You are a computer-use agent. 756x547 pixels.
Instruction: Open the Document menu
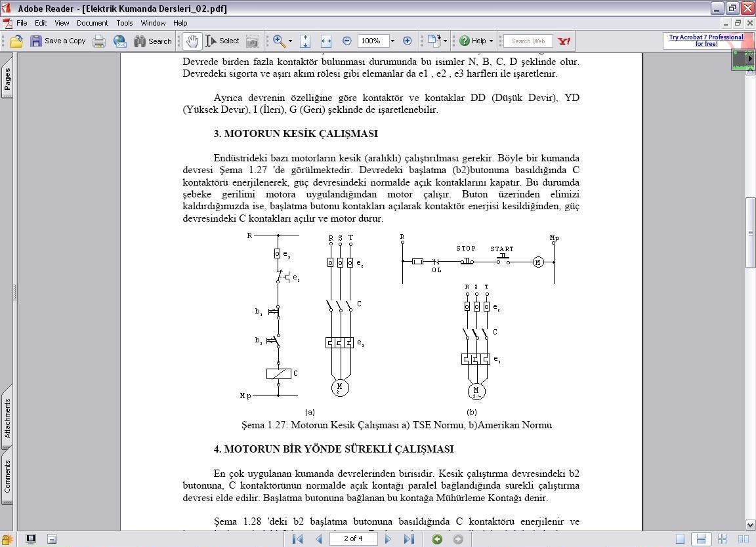tap(92, 22)
